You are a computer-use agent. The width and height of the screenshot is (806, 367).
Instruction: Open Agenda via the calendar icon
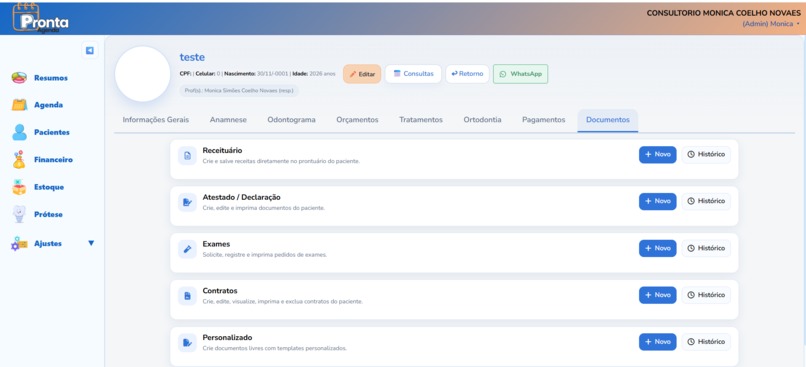[20, 105]
